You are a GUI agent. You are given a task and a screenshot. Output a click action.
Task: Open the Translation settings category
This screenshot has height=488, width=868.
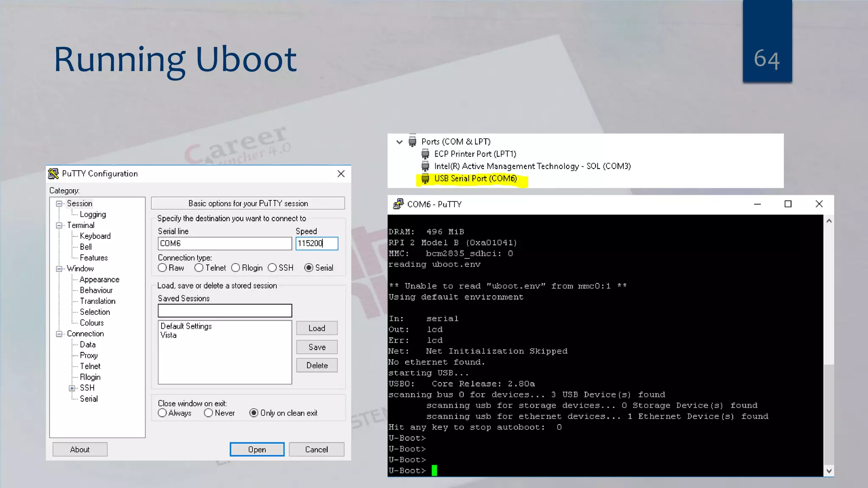tap(97, 301)
